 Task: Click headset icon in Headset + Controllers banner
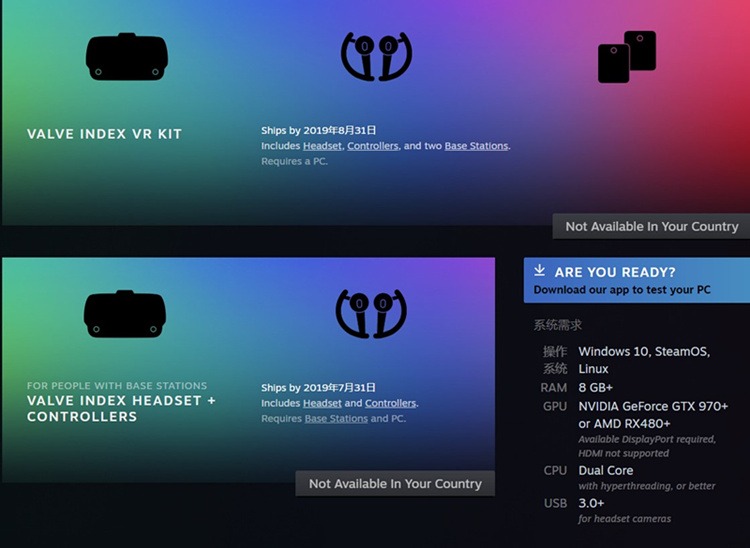pyautogui.click(x=125, y=314)
